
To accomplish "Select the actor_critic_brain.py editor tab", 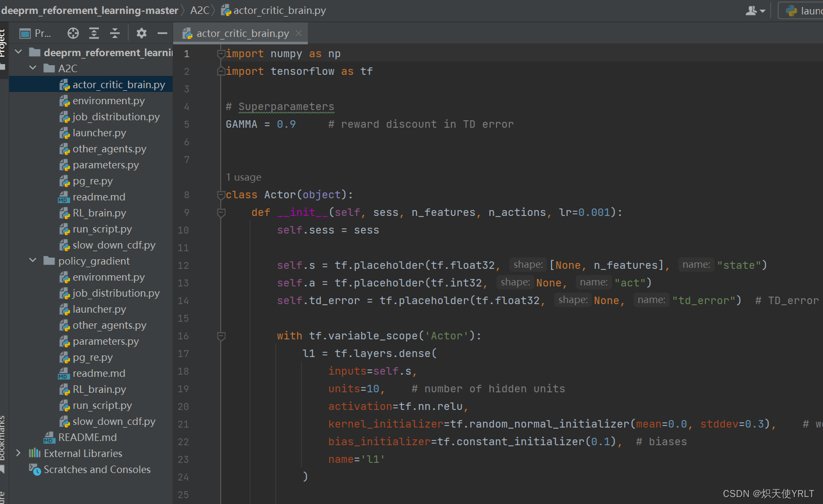I will pyautogui.click(x=242, y=33).
